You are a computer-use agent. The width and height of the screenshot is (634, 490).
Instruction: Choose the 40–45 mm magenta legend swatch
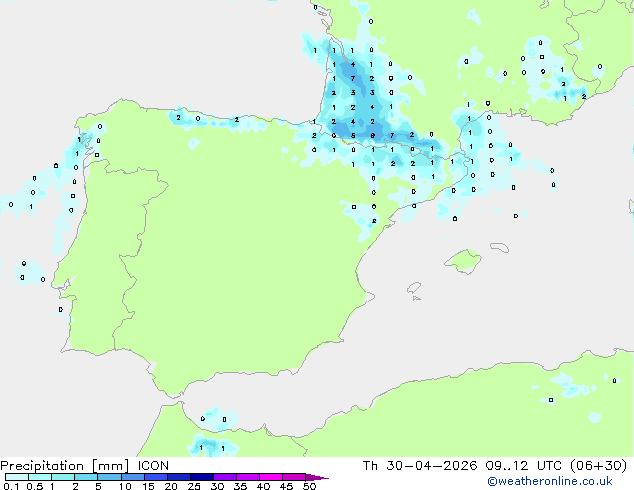point(271,477)
